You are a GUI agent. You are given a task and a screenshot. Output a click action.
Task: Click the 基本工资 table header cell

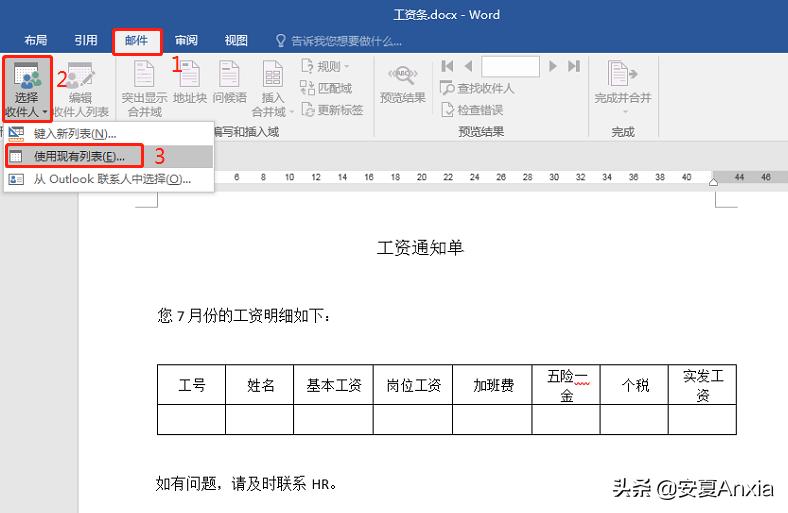(x=334, y=385)
